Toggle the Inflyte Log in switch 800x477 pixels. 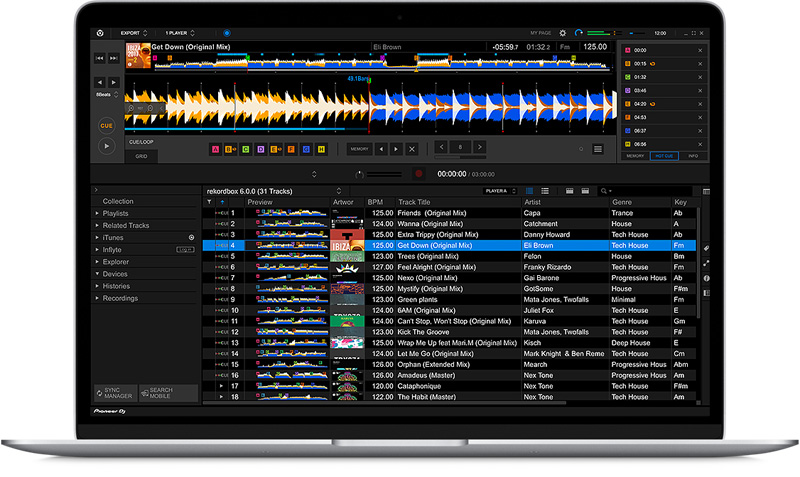185,250
